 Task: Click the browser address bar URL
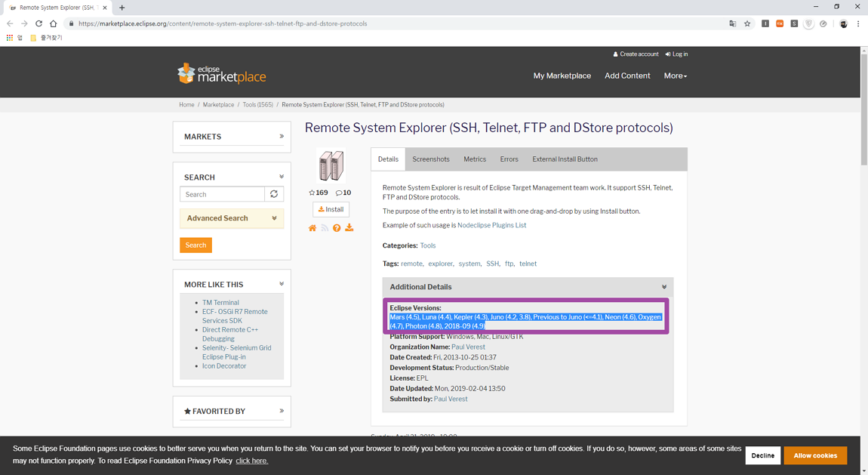coord(223,24)
